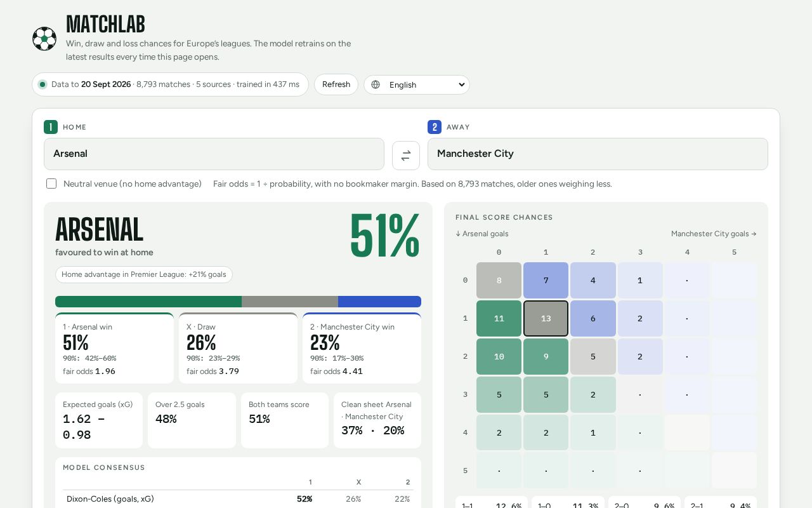The height and width of the screenshot is (508, 812).
Task: Select the Arsenal win 51% card
Action: click(114, 348)
